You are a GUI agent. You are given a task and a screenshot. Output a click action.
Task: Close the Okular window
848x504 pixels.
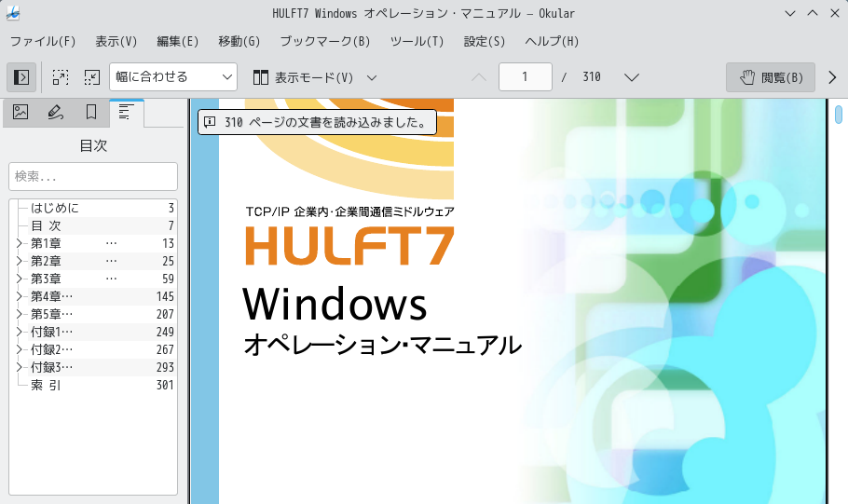(834, 14)
